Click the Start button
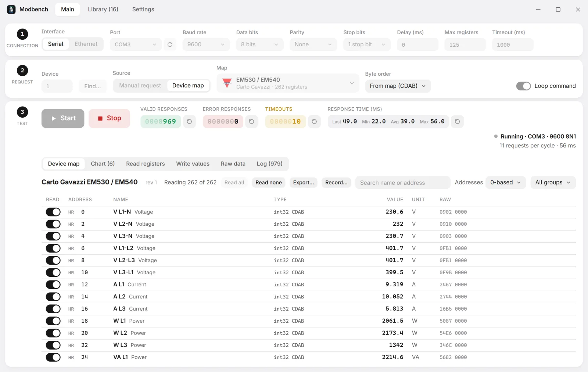588x372 pixels. (x=63, y=118)
